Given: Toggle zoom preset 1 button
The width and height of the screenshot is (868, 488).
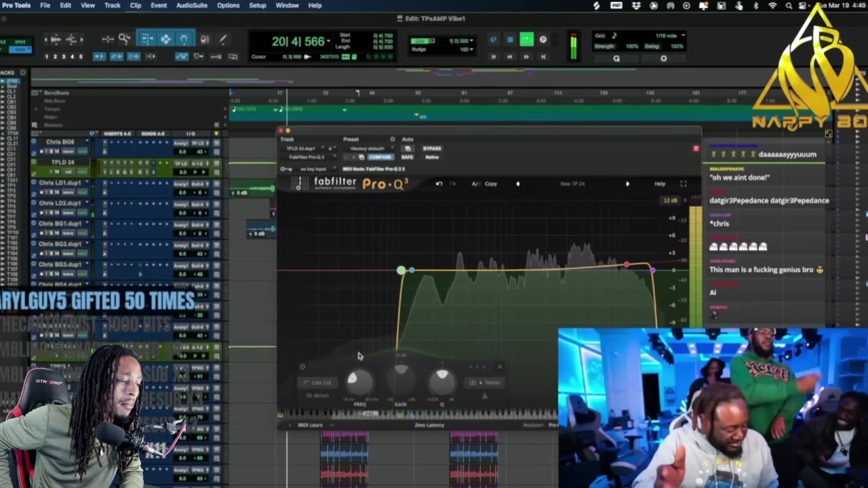Looking at the screenshot, I should pos(47,56).
